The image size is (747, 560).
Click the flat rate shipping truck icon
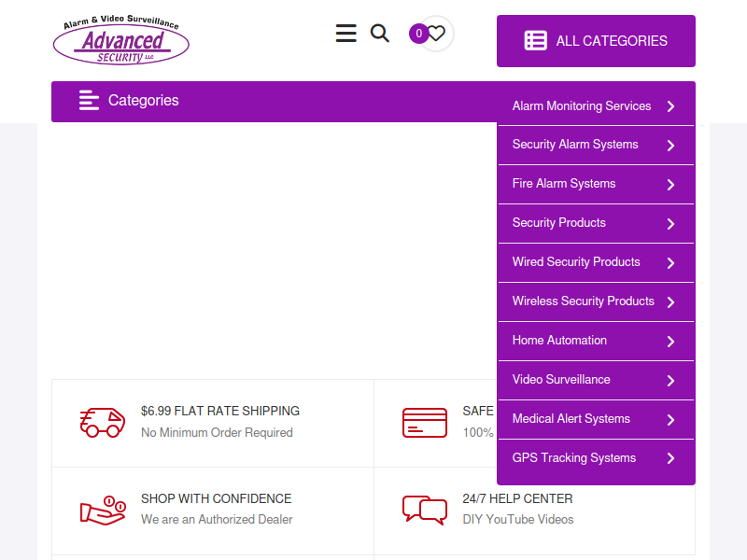pos(102,422)
